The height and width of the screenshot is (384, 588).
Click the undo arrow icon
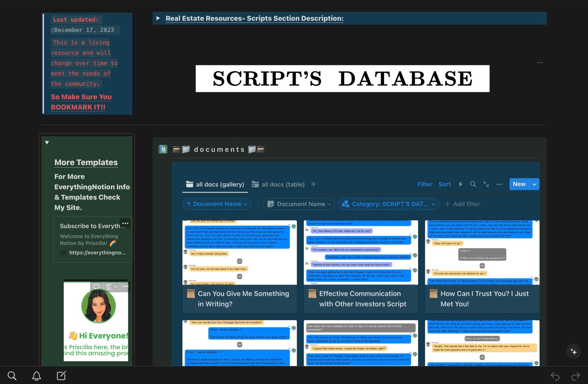[x=555, y=376]
